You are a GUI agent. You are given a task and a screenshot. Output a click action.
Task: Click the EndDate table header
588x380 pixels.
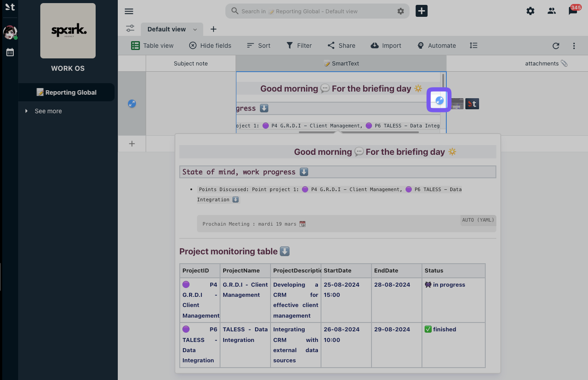[x=397, y=271]
